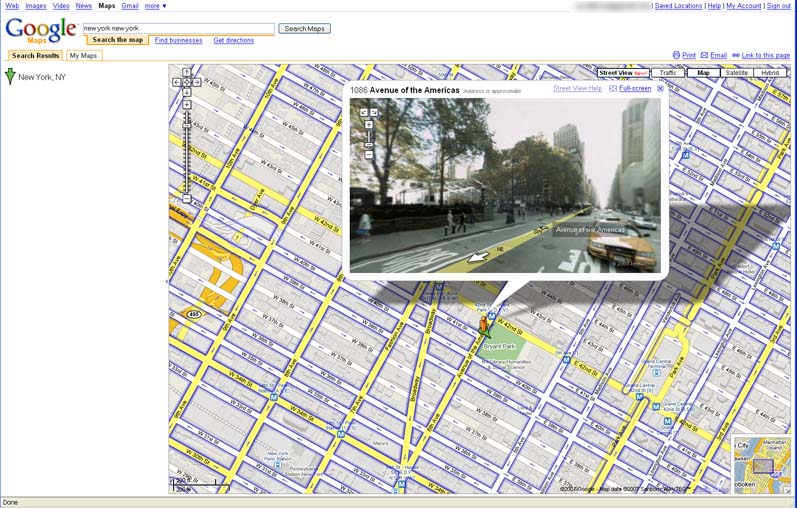Go to Web in the top navigation

(x=12, y=6)
